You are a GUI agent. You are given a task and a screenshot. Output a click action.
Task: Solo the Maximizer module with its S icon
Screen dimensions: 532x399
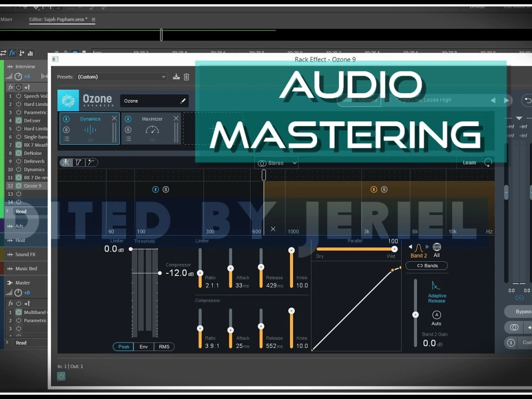tap(128, 130)
